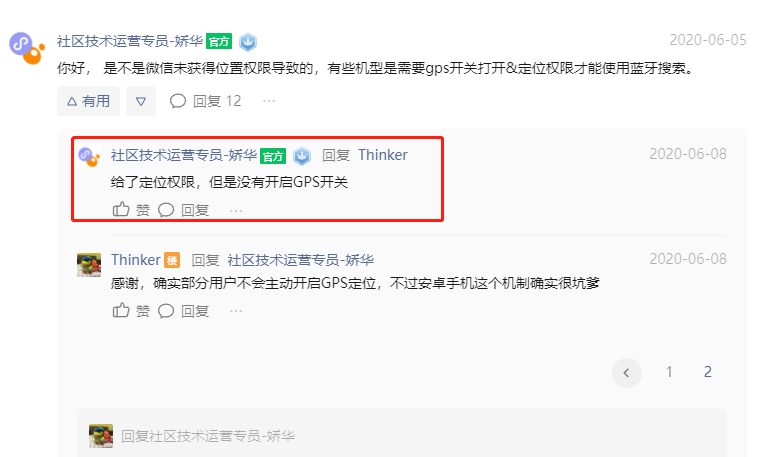Screen dimensions: 773x457
Task: Select page 2 of replies
Action: pos(707,372)
